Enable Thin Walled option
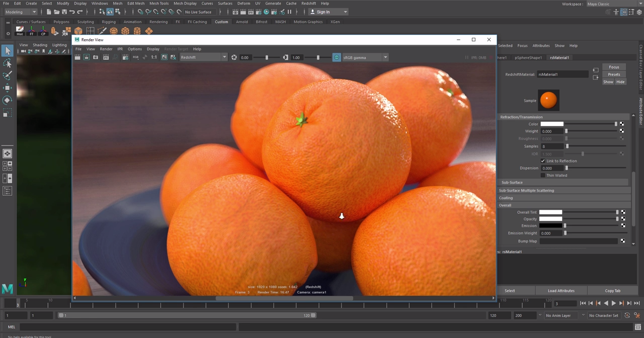644x338 pixels. pyautogui.click(x=543, y=175)
